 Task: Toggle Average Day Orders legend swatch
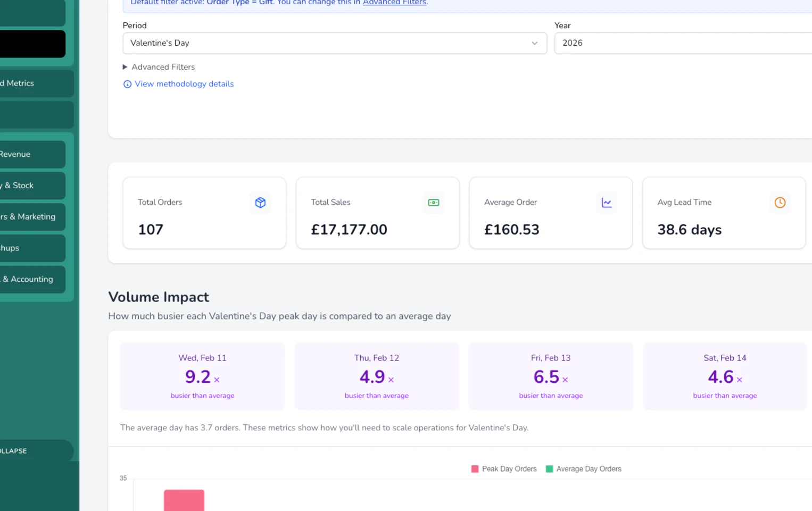click(549, 469)
